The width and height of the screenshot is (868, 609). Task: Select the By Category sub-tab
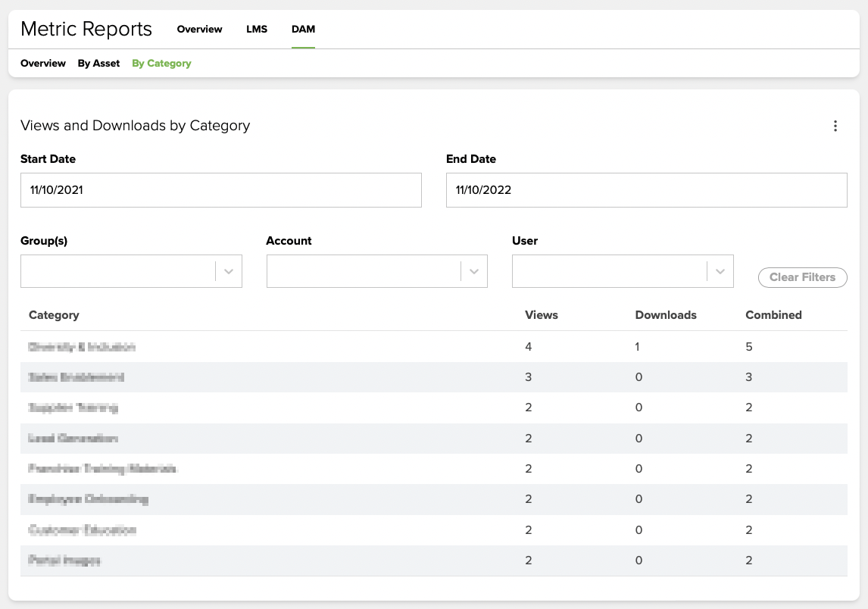coord(161,64)
